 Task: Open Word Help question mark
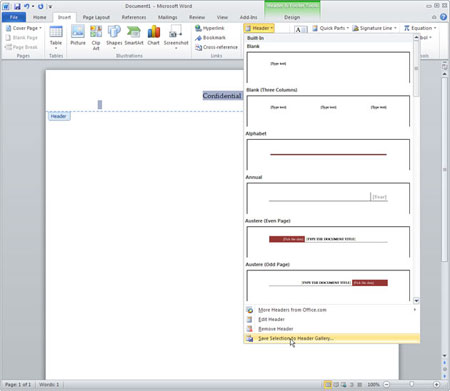click(443, 17)
